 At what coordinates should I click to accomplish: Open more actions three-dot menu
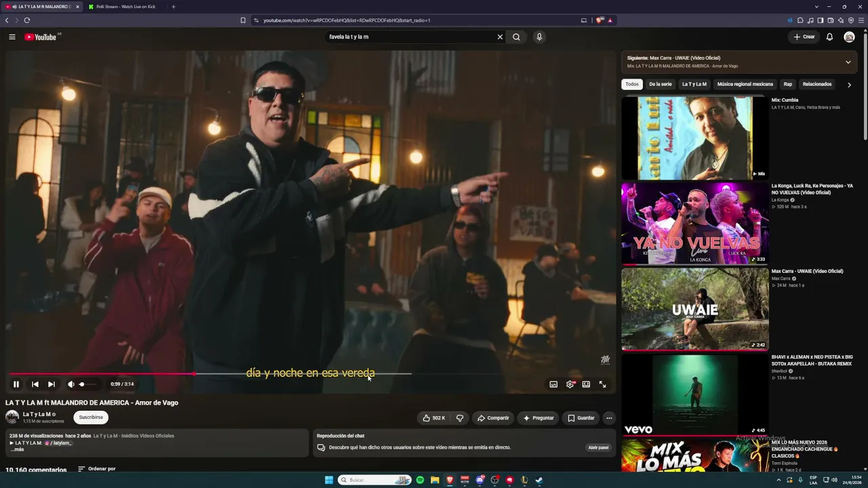tap(609, 418)
